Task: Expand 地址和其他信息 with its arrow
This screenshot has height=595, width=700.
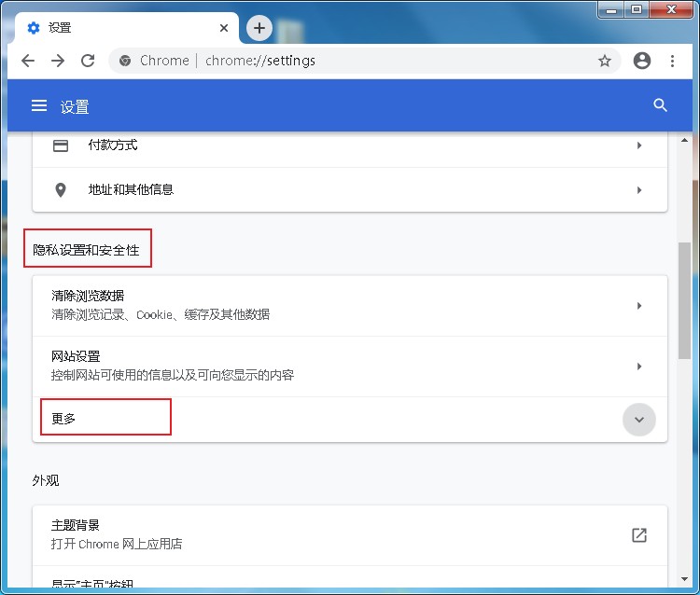Action: (639, 190)
